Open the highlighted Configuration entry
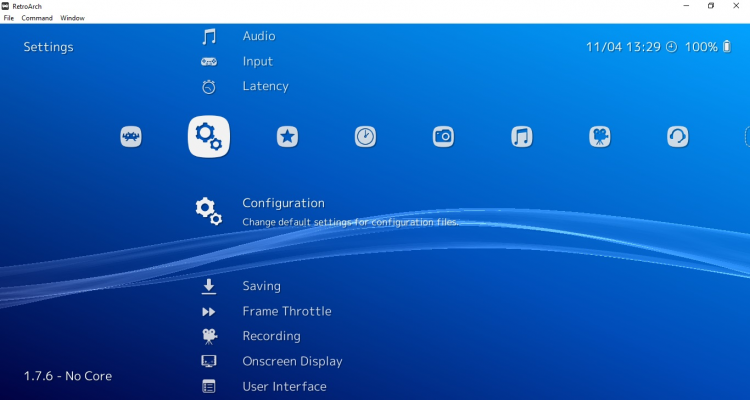 coord(283,203)
